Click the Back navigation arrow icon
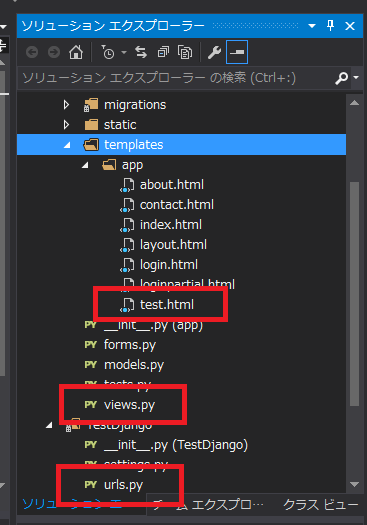 coord(32,52)
